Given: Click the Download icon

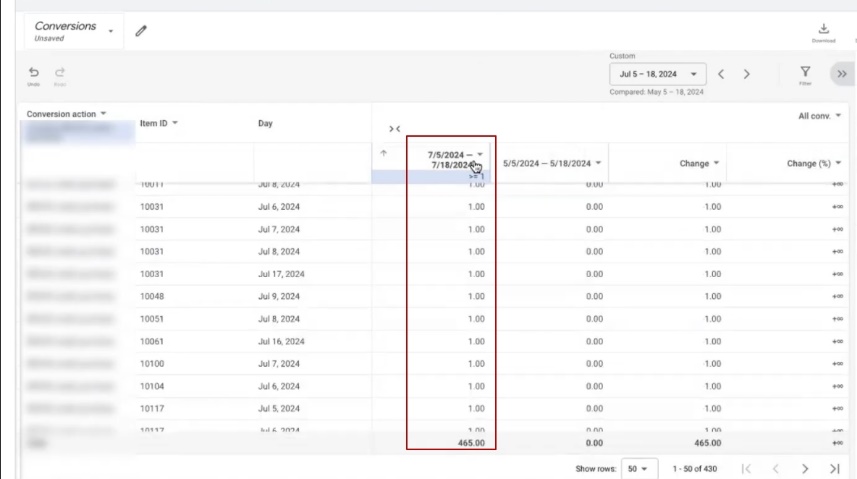Looking at the screenshot, I should pos(824,31).
